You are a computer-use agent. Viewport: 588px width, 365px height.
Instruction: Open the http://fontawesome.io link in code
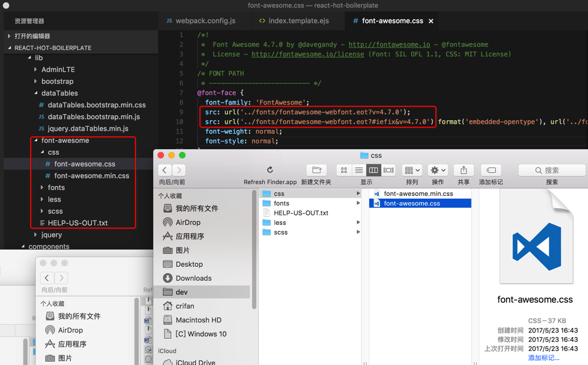pyautogui.click(x=389, y=45)
